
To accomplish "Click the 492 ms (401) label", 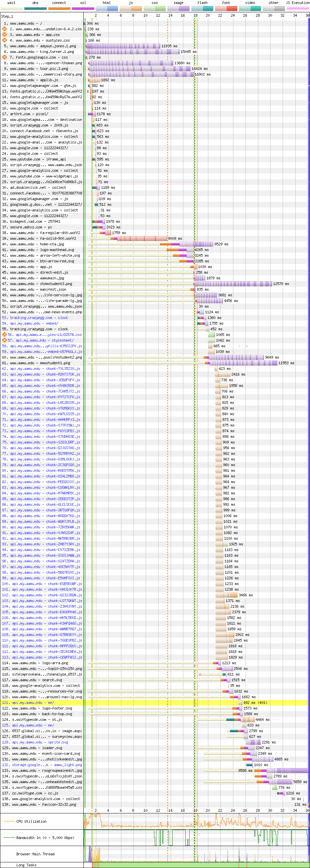I will 255,703.
